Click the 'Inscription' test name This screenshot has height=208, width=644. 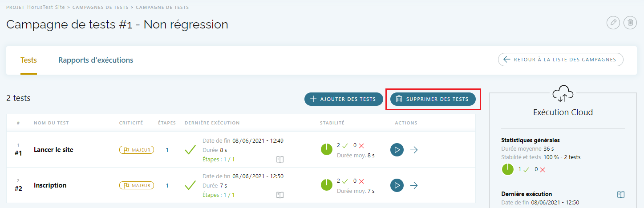(x=50, y=185)
